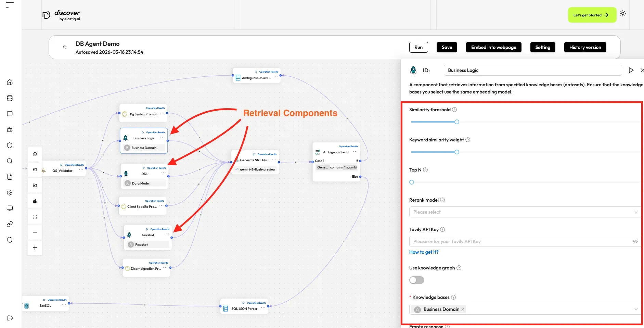Click the Similarity threshold slider handle
Image resolution: width=644 pixels, height=328 pixels.
click(456, 122)
